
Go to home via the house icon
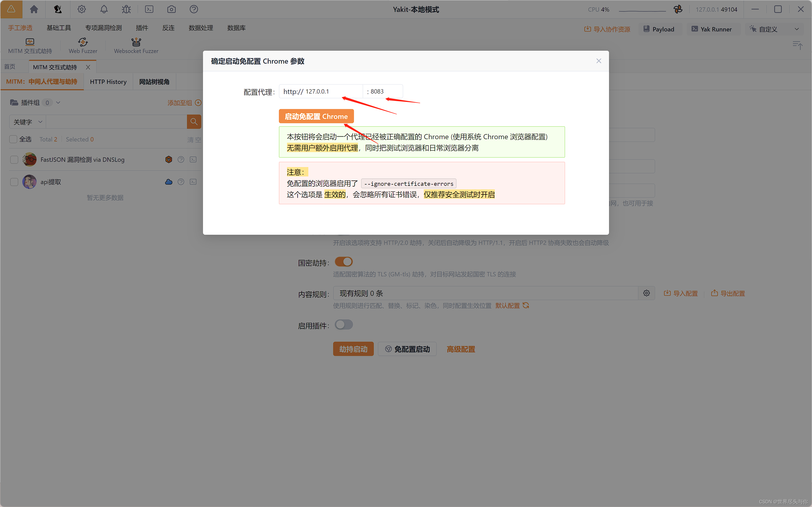click(34, 9)
